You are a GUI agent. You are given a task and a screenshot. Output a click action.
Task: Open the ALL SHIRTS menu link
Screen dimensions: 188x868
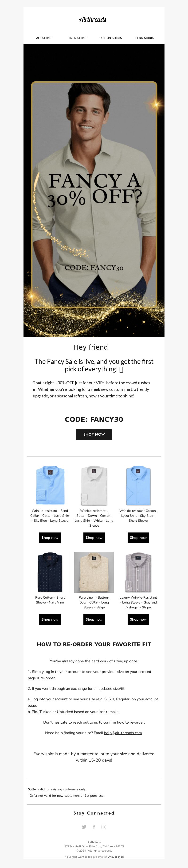point(44,38)
